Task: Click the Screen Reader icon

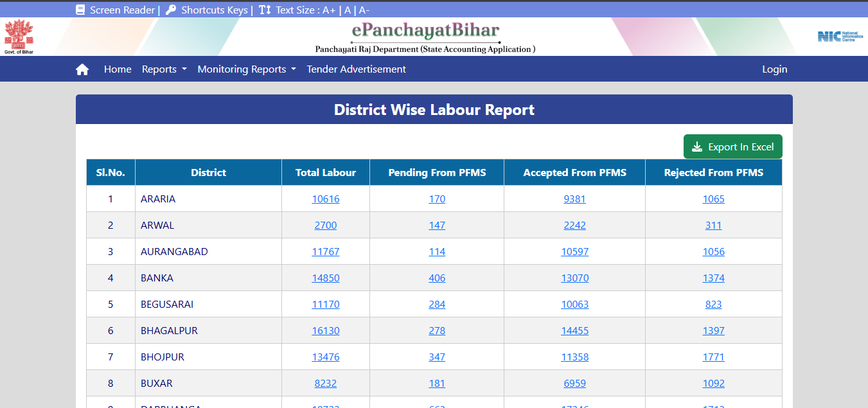Action: pyautogui.click(x=80, y=9)
